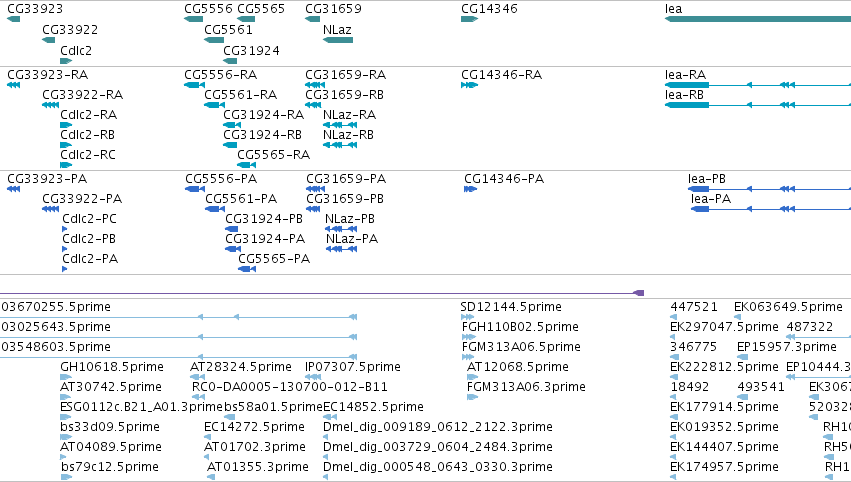Select the 03670255.5prime EST
Screen dimensions: 851x482
click(x=56, y=307)
